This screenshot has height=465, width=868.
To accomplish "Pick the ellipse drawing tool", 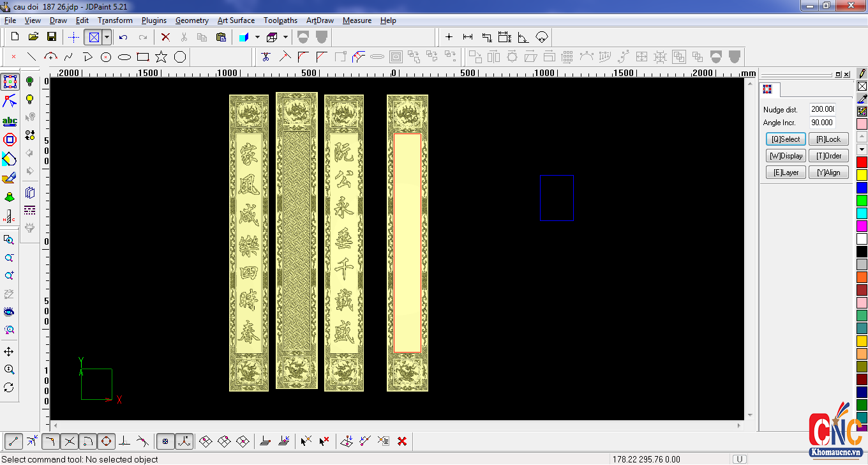I will click(124, 57).
